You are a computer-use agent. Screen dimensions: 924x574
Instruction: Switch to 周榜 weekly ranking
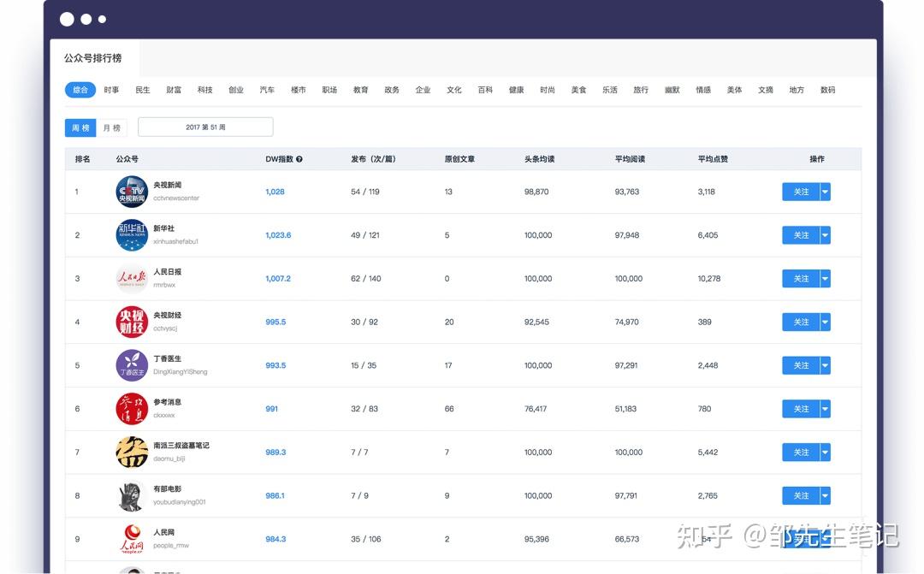coord(80,127)
